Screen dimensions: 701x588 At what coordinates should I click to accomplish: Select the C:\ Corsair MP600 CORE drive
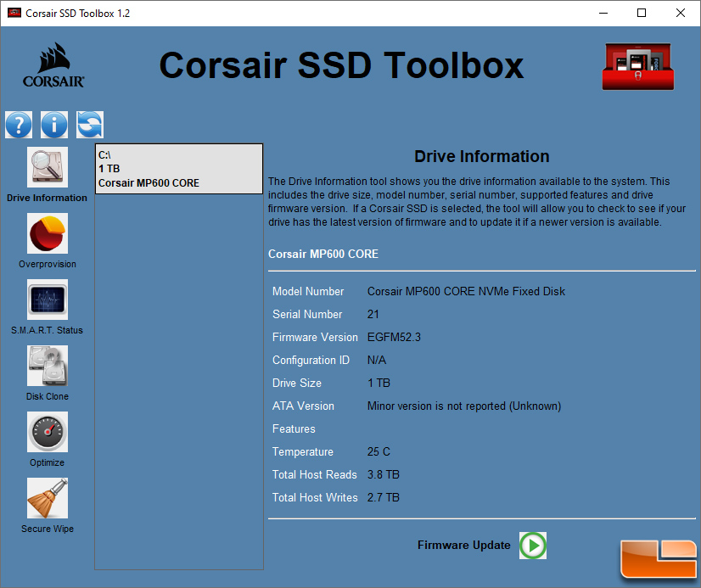(x=179, y=169)
